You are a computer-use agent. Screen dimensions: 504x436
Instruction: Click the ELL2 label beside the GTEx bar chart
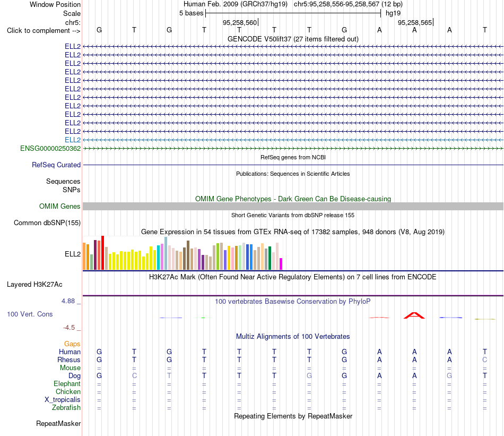click(x=73, y=254)
